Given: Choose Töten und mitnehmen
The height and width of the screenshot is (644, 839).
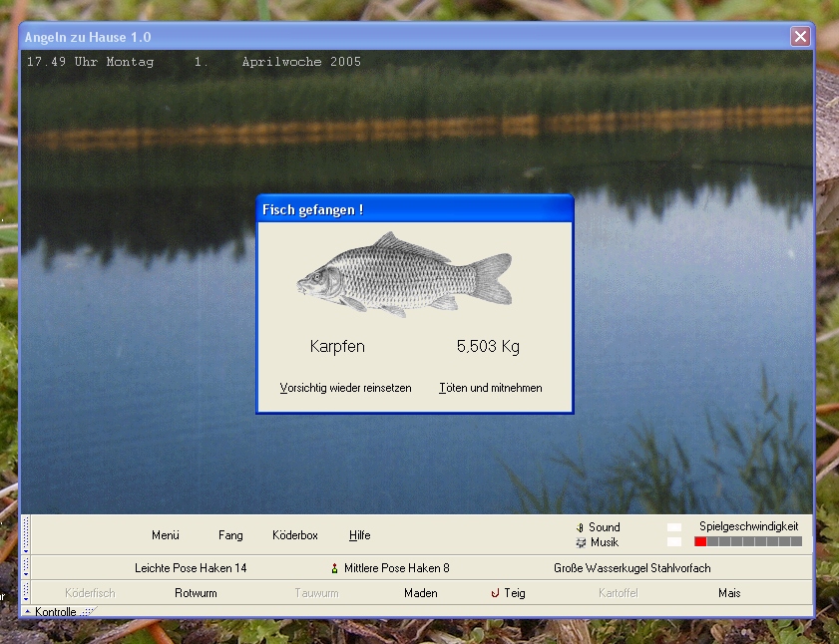Looking at the screenshot, I should (491, 388).
